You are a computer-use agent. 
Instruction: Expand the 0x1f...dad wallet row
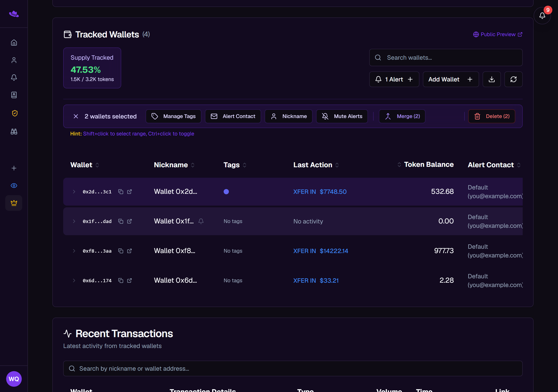tap(74, 221)
